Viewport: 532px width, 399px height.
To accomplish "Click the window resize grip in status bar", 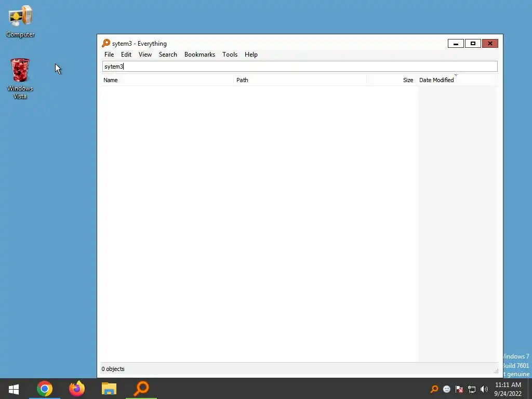I will pos(496,371).
